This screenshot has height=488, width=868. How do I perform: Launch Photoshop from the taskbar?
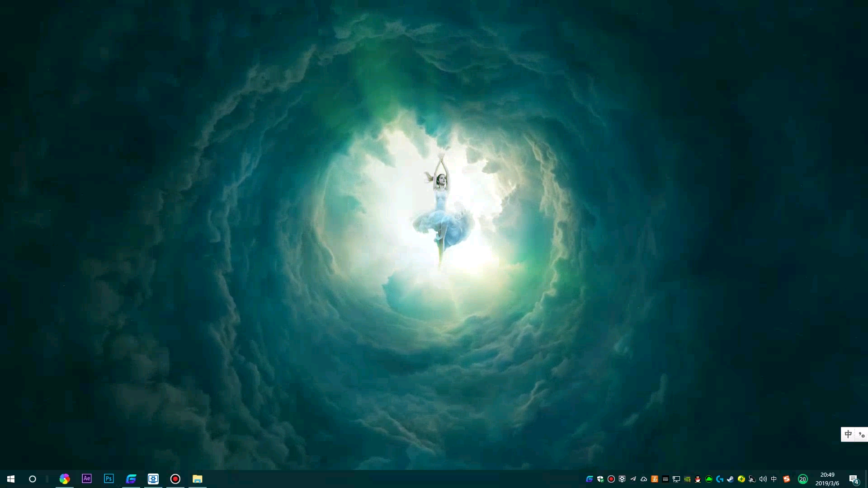click(x=108, y=479)
